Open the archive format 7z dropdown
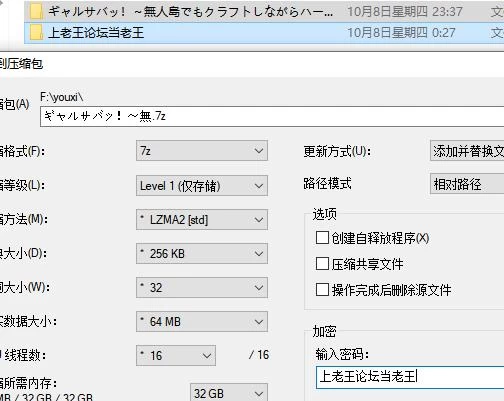The image size is (504, 401). pos(202,151)
